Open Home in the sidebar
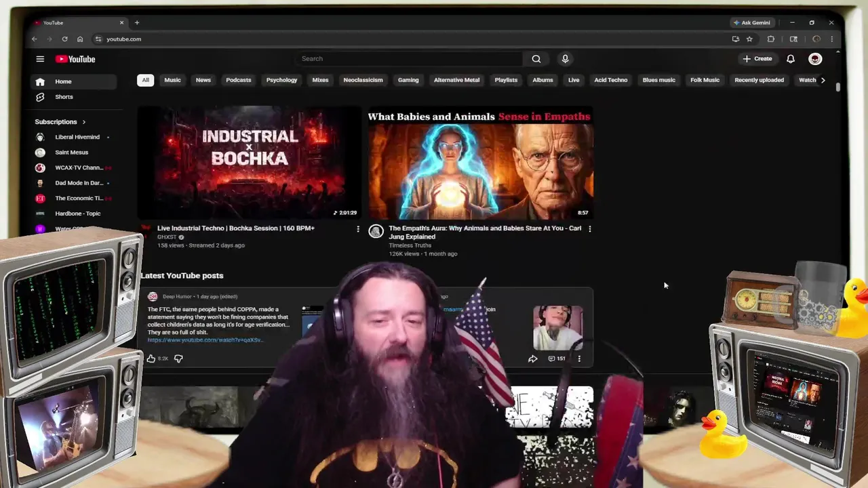This screenshot has width=868, height=488. click(75, 81)
